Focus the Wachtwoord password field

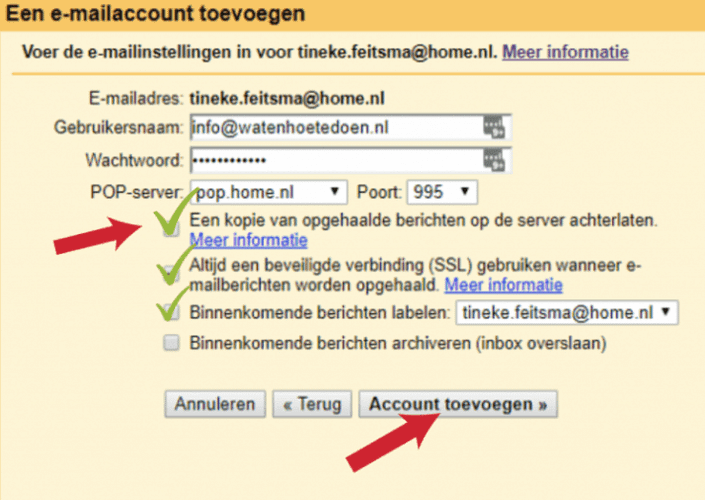coord(350,160)
